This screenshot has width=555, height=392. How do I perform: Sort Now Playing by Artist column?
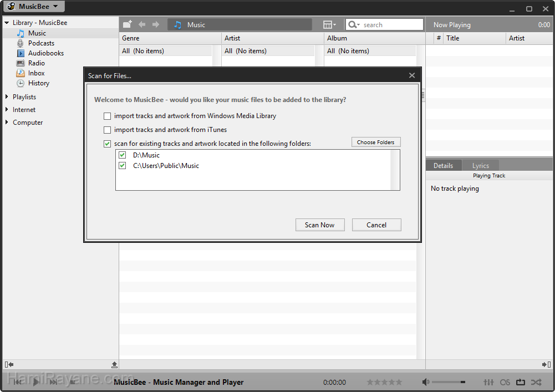(530, 38)
